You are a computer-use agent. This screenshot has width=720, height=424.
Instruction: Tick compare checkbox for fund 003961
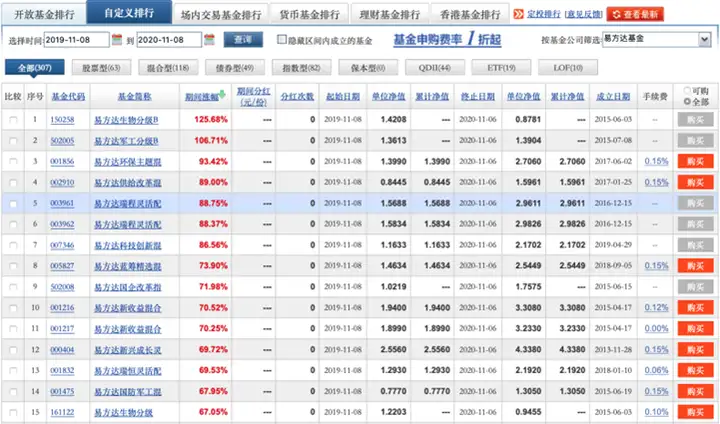point(13,204)
